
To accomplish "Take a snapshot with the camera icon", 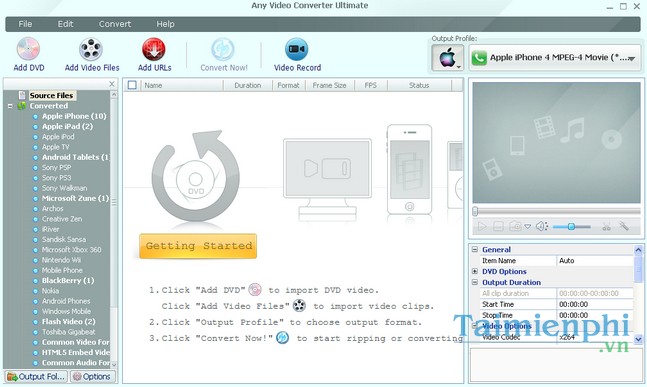I will click(515, 226).
